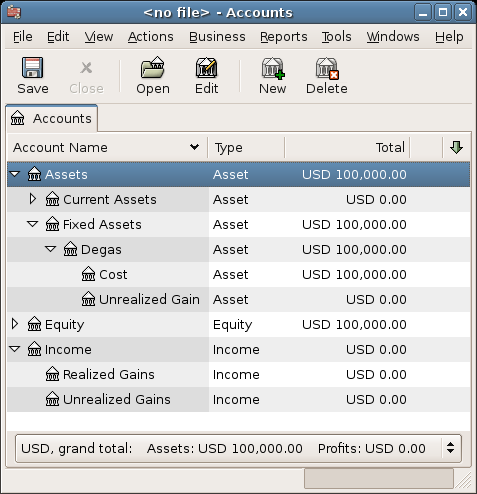Screen dimensions: 477x494
Task: Click the Equity row total USD 100,000.00
Action: (x=354, y=325)
